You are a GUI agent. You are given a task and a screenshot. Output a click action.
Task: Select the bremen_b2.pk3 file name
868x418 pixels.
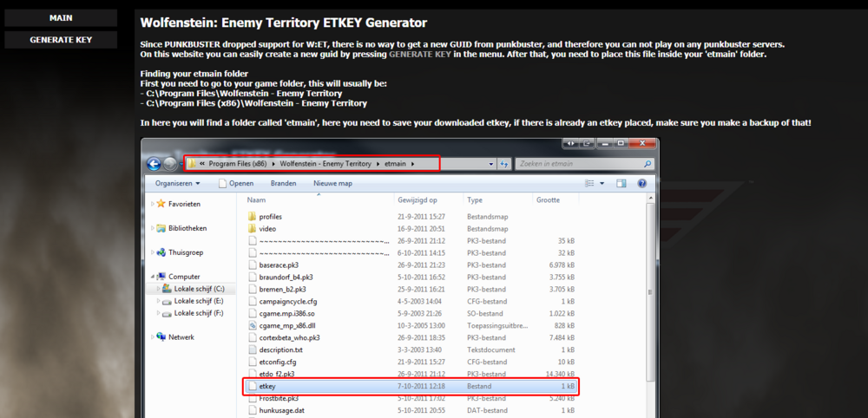coord(282,289)
